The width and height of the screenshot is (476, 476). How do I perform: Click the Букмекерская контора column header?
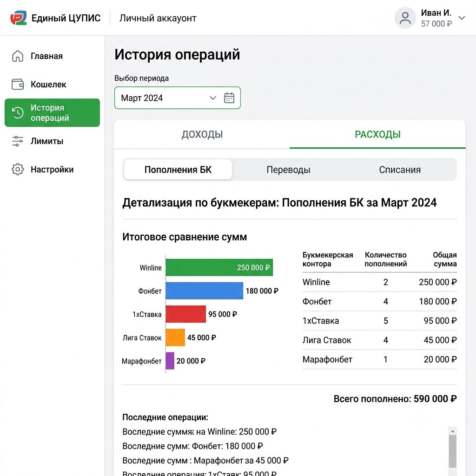tap(328, 259)
